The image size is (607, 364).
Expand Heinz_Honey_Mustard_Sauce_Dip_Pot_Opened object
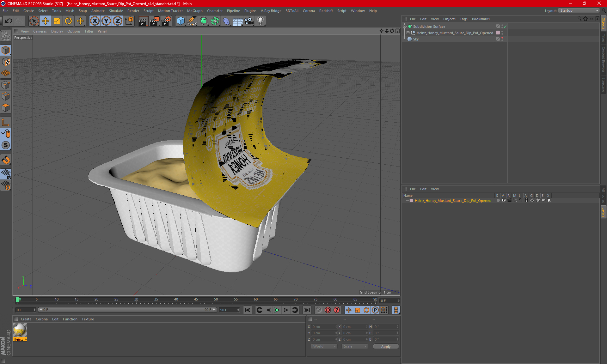(408, 33)
